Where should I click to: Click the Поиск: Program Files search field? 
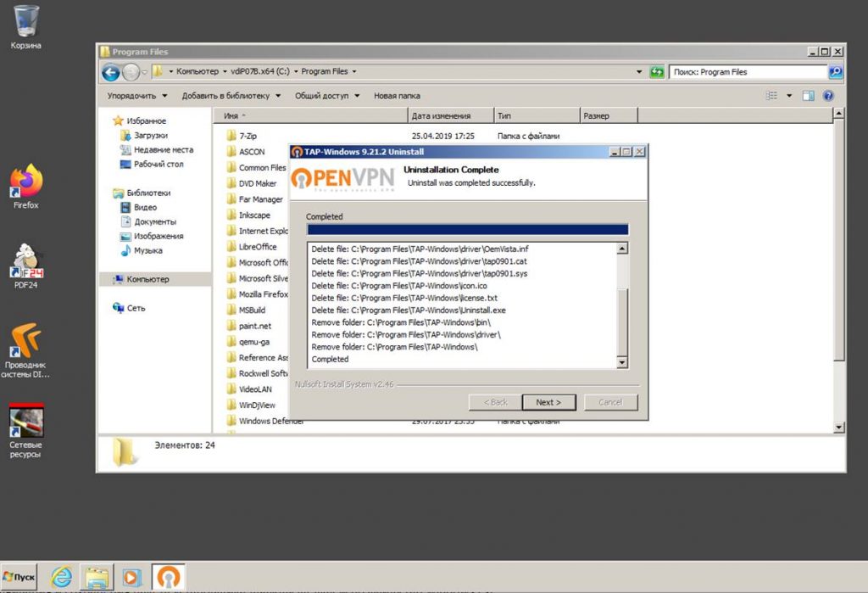tap(748, 72)
